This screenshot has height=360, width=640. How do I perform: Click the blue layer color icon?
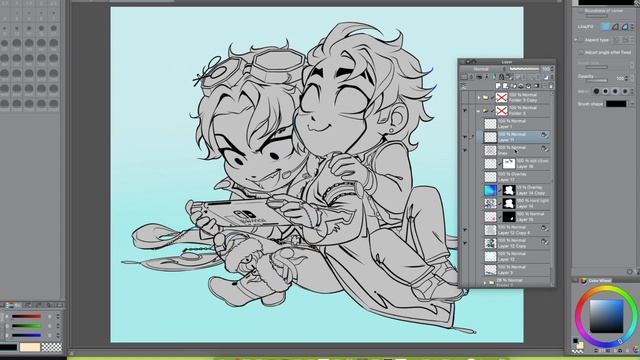(x=546, y=77)
